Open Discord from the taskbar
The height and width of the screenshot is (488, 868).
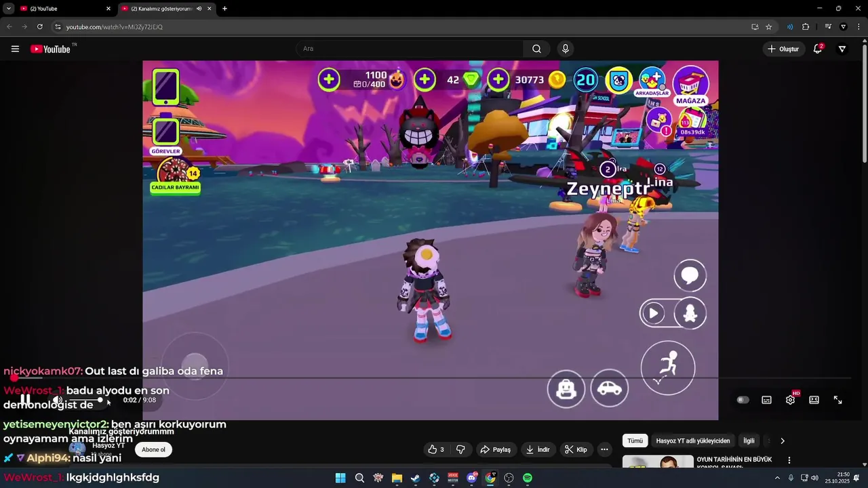click(472, 478)
